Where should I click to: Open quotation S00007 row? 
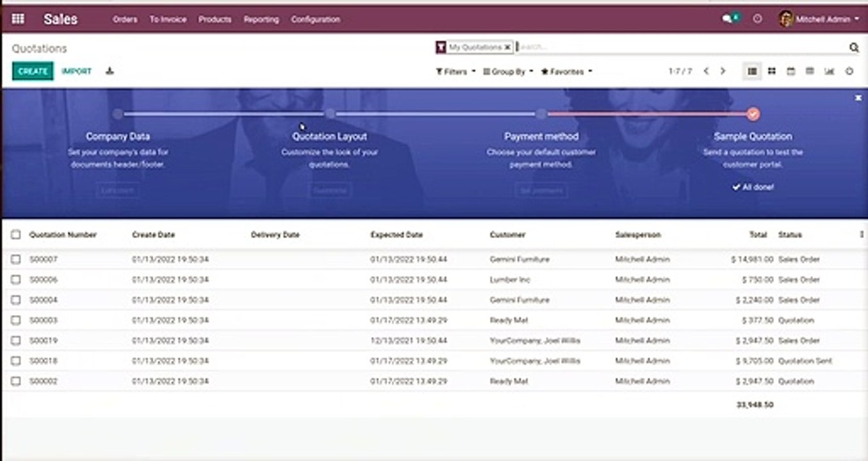[434, 259]
